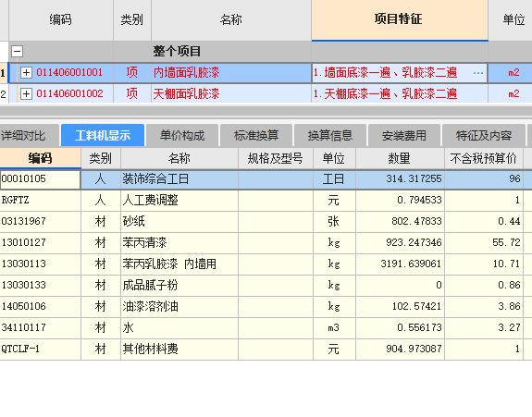Image resolution: width=532 pixels, height=417 pixels.
Task: Click 天棚底漆一遍、乳胶漆二遍 feature cell
Action: 400,93
